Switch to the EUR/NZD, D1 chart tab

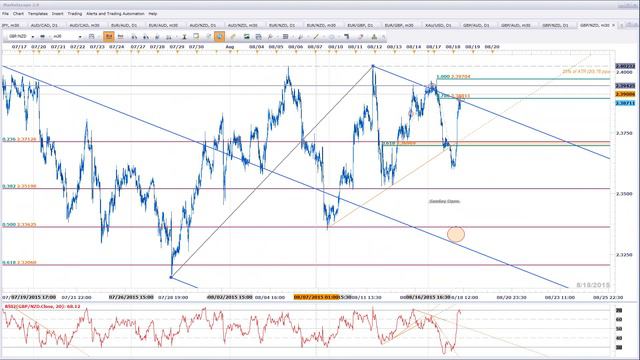282,25
